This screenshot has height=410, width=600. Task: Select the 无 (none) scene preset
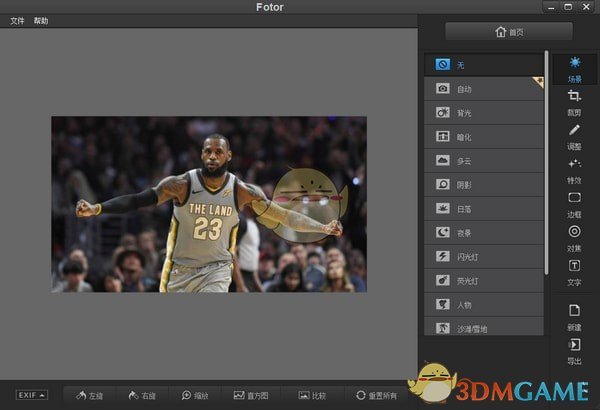click(484, 64)
